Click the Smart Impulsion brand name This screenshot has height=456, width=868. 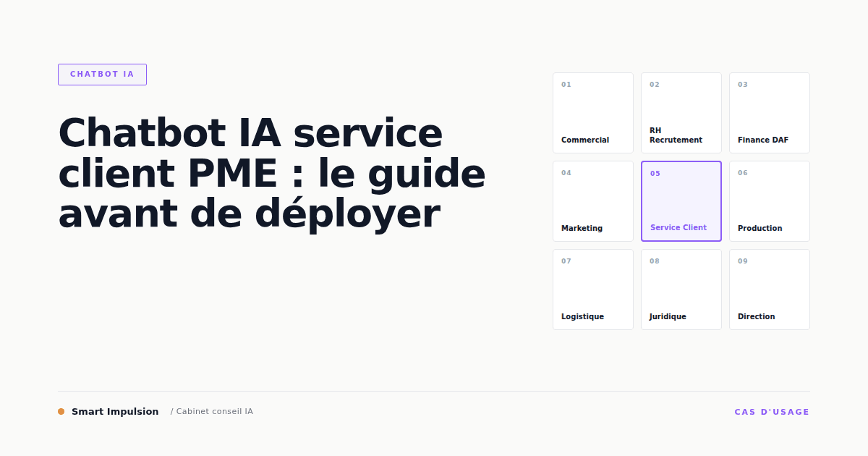point(115,412)
